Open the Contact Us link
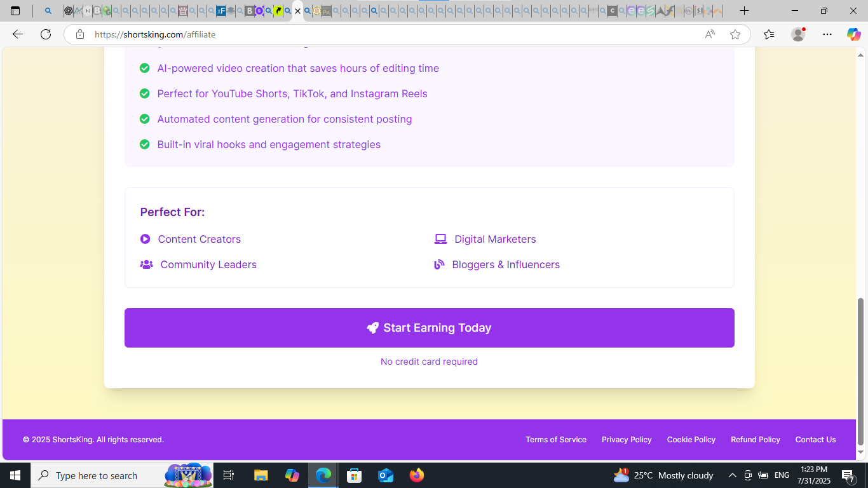The image size is (868, 488). coord(815,440)
